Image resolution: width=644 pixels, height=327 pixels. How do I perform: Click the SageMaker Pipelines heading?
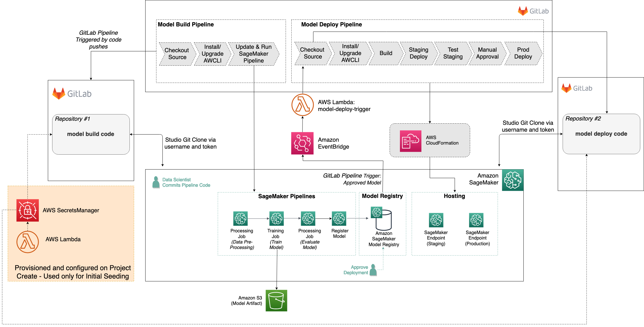tap(286, 196)
